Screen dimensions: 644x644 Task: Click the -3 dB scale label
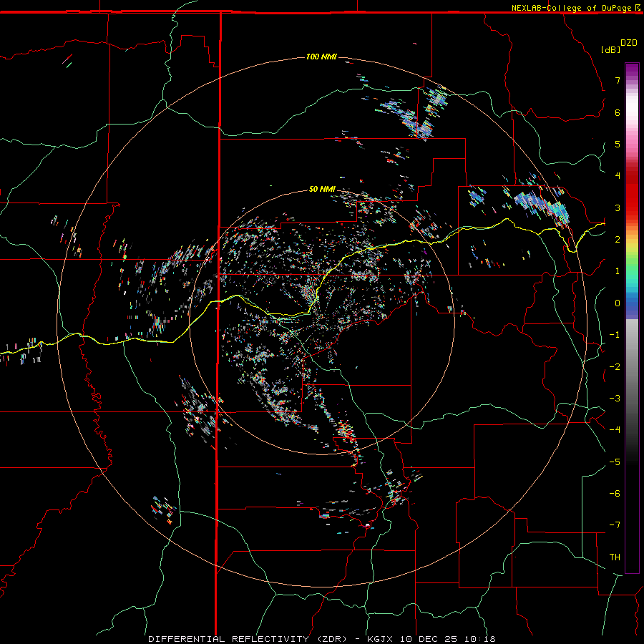[x=615, y=399]
